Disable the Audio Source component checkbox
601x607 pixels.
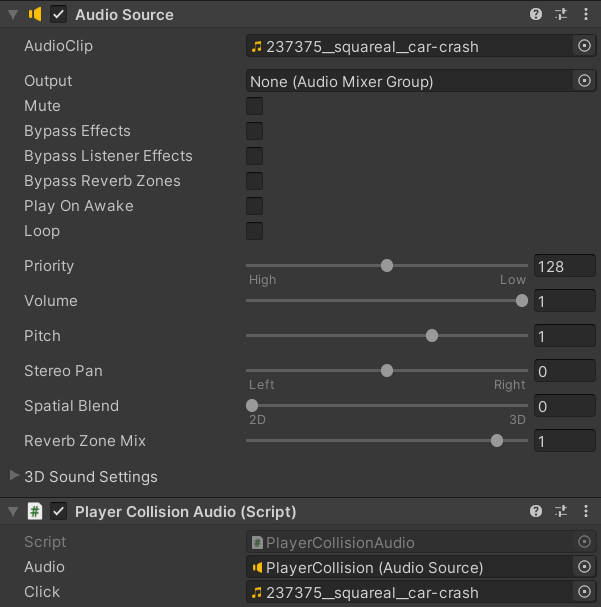pyautogui.click(x=59, y=14)
